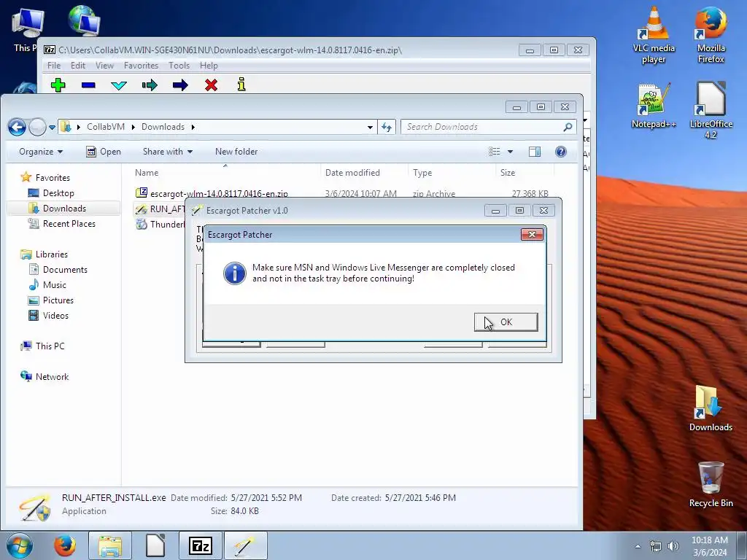This screenshot has width=747, height=560.
Task: Click the Explorer Back button
Action: tap(18, 127)
